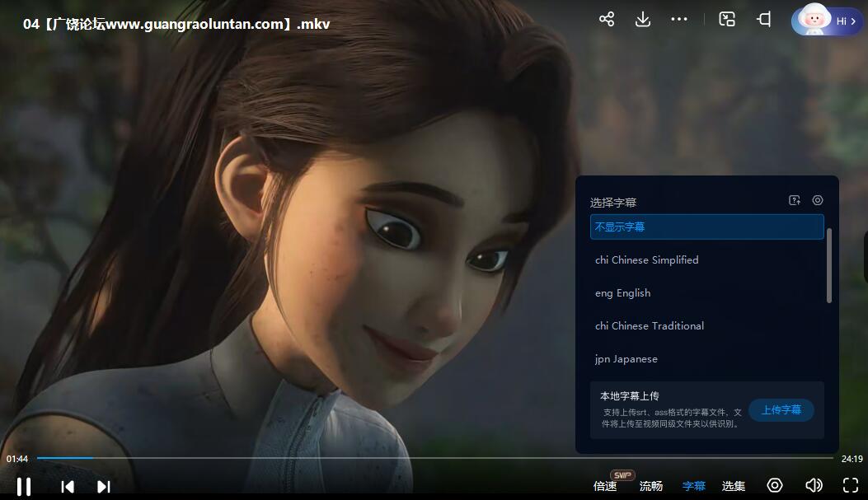The height and width of the screenshot is (500, 868).
Task: Open the more options ellipsis menu
Action: click(x=678, y=20)
